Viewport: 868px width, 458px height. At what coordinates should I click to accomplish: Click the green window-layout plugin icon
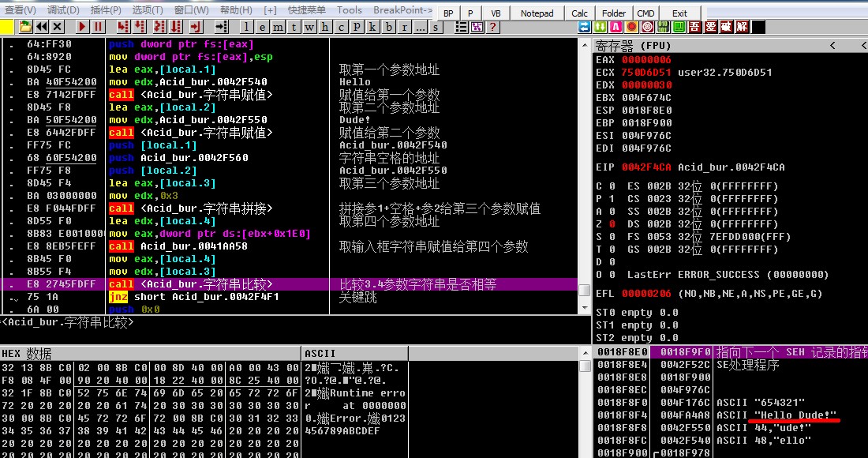[x=679, y=27]
